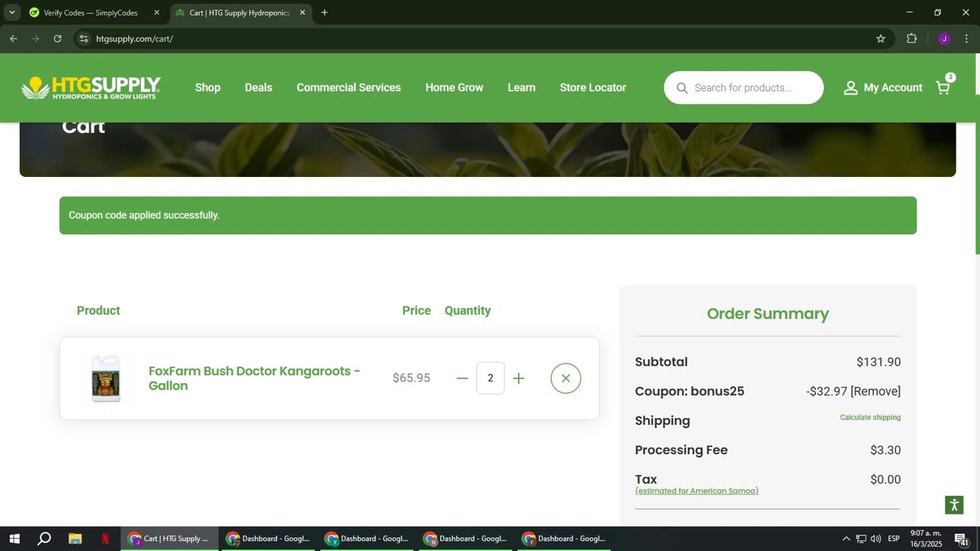Switch to last Dashboard Google taskbar window

point(564,539)
